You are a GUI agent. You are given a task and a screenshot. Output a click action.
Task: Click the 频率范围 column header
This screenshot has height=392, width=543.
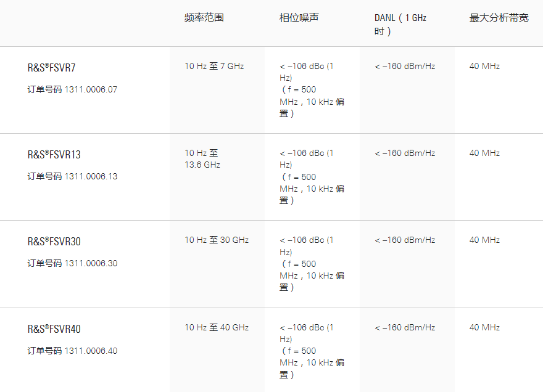[204, 18]
